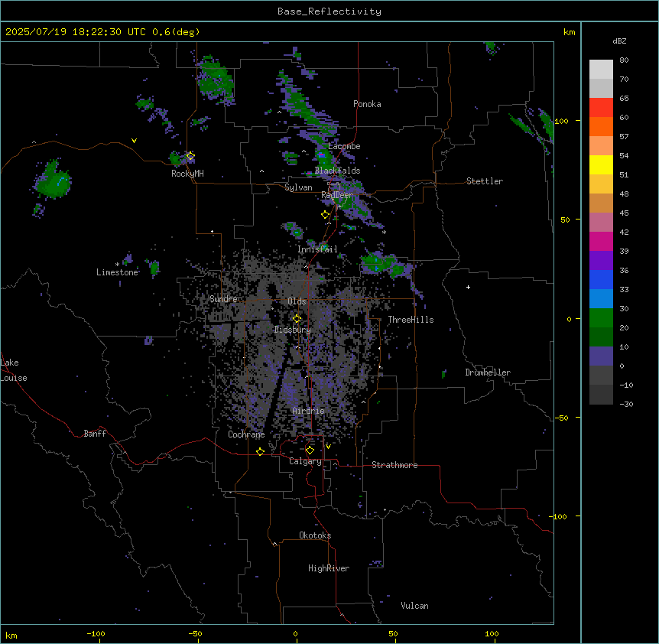The image size is (659, 644).
Task: Click the Airdrie city label
Action: [309, 411]
